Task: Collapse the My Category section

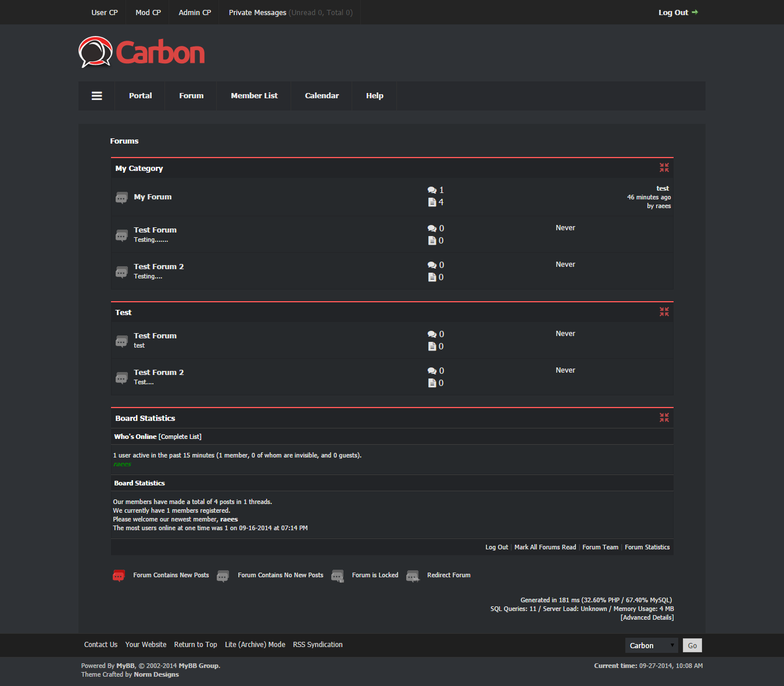Action: (x=664, y=167)
